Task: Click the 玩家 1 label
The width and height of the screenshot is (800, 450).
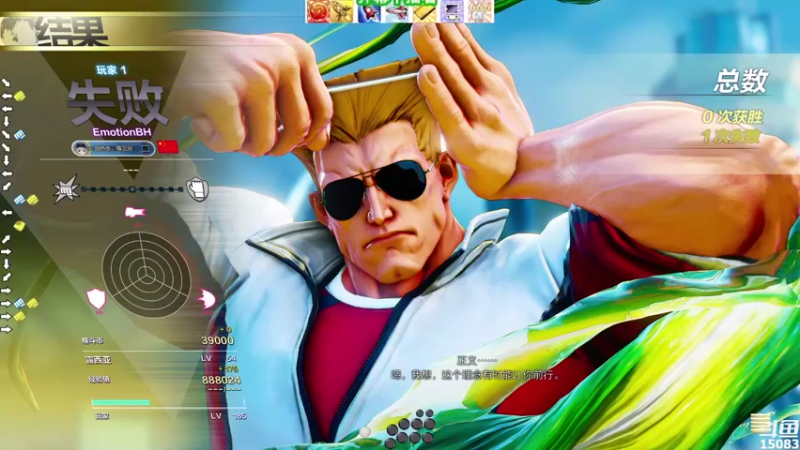Action: coord(111,70)
